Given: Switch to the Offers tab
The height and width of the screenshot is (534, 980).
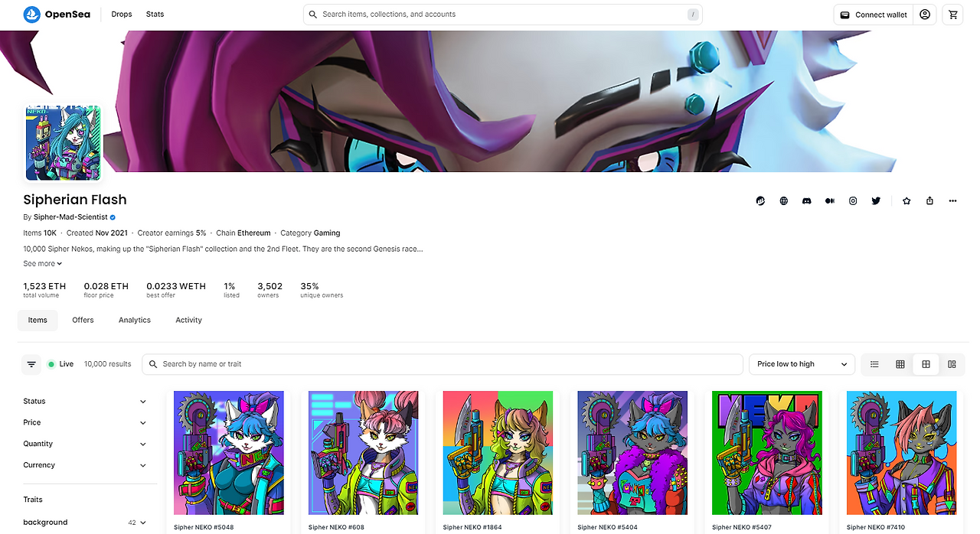Looking at the screenshot, I should (83, 320).
